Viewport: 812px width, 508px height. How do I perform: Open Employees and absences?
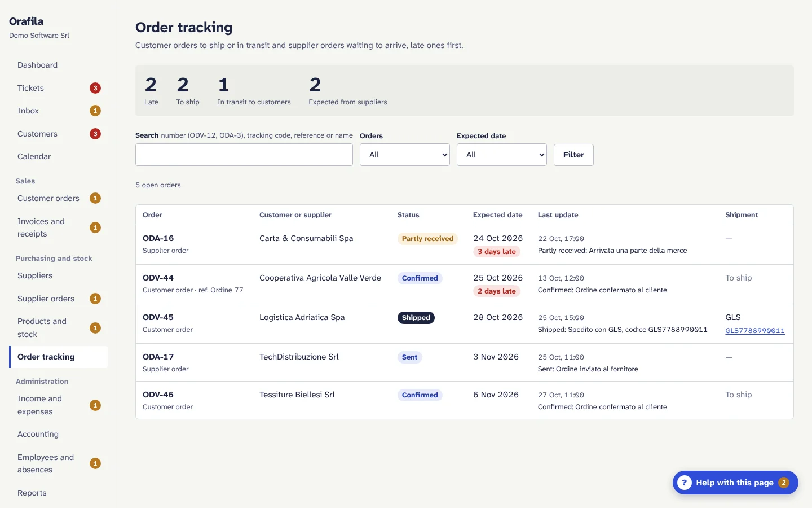coord(59,463)
